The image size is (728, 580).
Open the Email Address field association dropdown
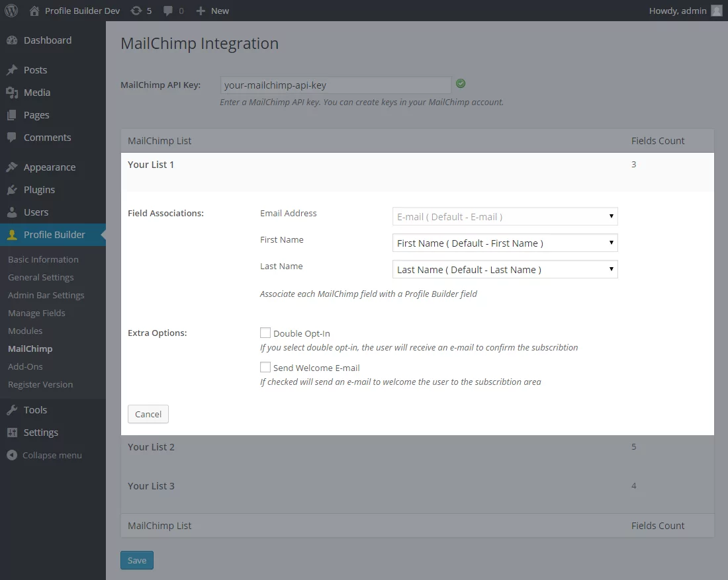tap(505, 216)
